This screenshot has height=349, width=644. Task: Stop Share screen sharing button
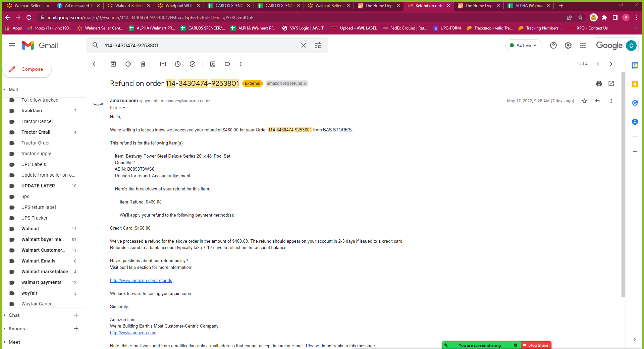(536, 345)
